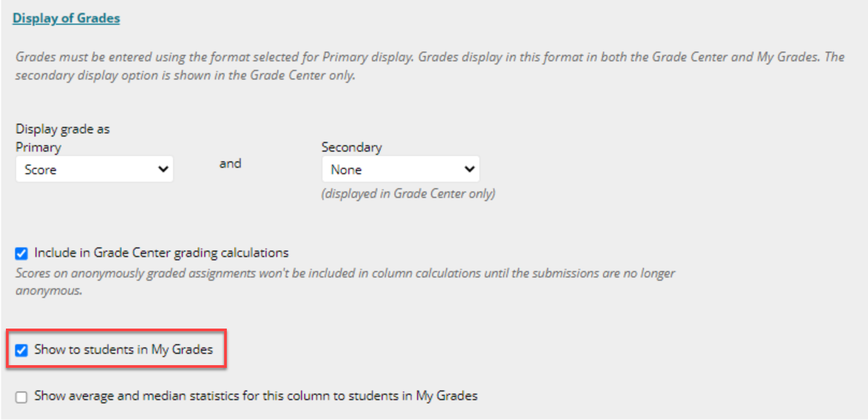Viewport: 868px width, 420px height.
Task: Select the None value in the Secondary box
Action: click(x=346, y=170)
